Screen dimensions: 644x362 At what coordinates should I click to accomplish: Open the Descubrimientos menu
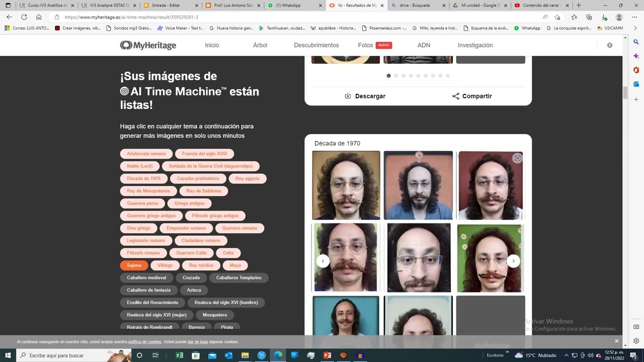click(x=316, y=45)
